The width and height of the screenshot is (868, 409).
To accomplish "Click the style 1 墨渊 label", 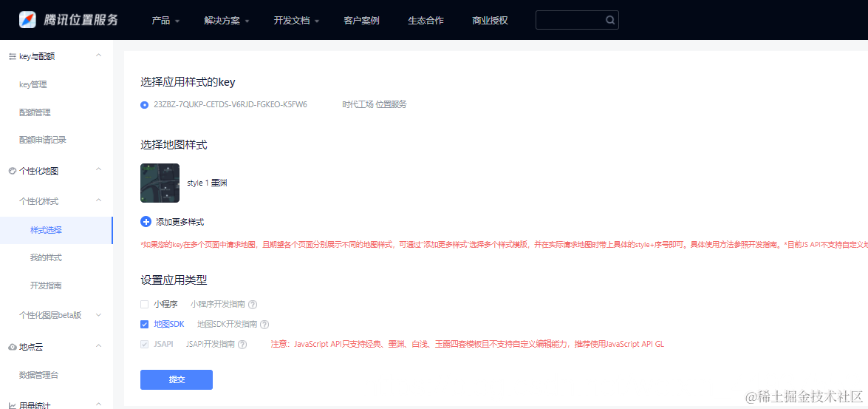I will click(208, 183).
